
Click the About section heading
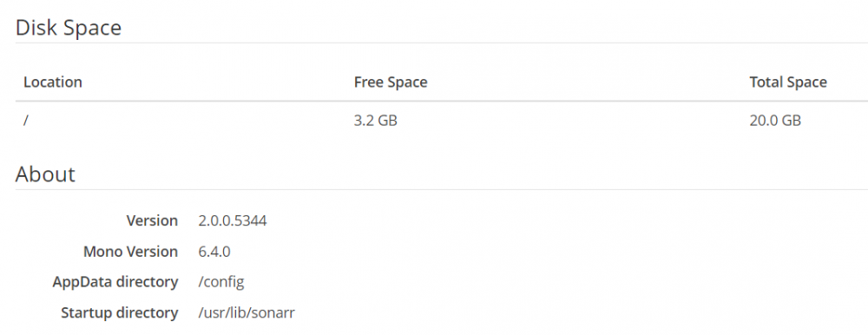pos(45,174)
